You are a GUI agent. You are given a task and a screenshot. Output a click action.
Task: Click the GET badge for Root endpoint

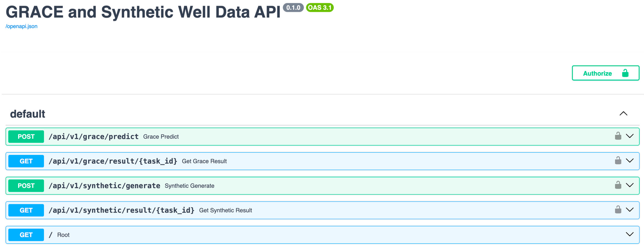point(26,235)
